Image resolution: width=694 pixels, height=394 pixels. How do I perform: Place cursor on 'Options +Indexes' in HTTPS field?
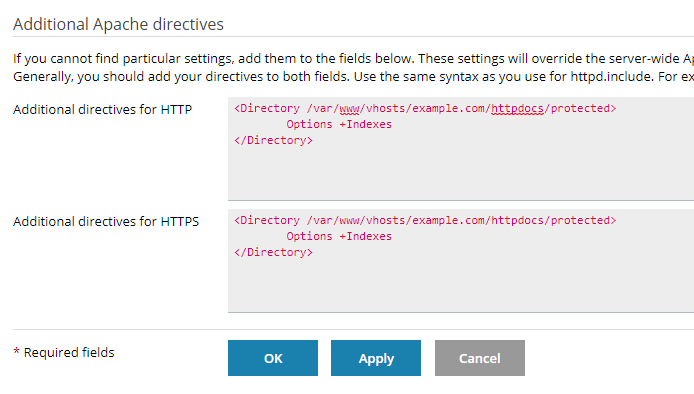coord(339,236)
